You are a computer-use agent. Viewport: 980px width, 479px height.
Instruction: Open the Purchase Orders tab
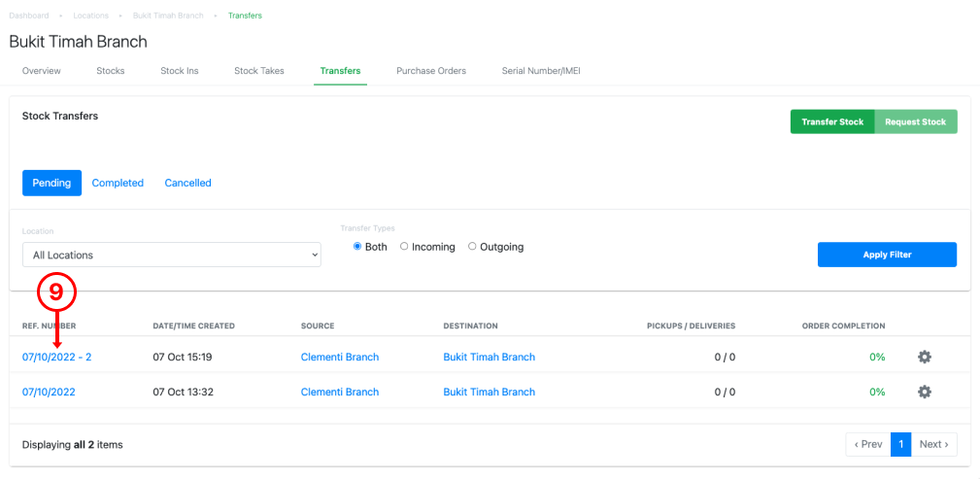[x=431, y=71]
